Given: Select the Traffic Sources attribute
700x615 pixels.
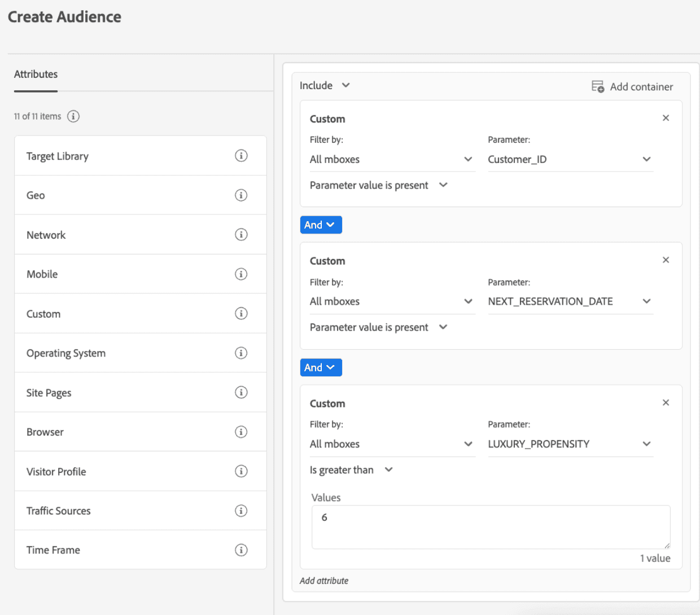Looking at the screenshot, I should click(x=59, y=511).
